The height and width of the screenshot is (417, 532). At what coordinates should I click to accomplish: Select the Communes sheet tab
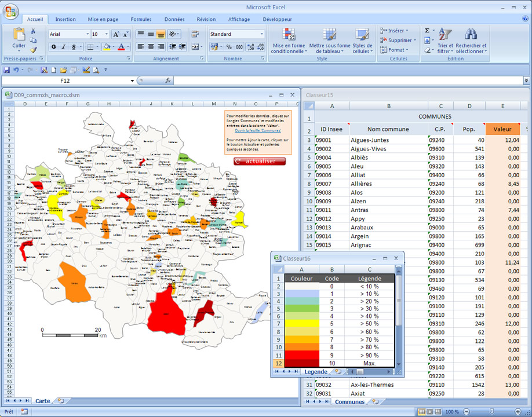click(349, 402)
